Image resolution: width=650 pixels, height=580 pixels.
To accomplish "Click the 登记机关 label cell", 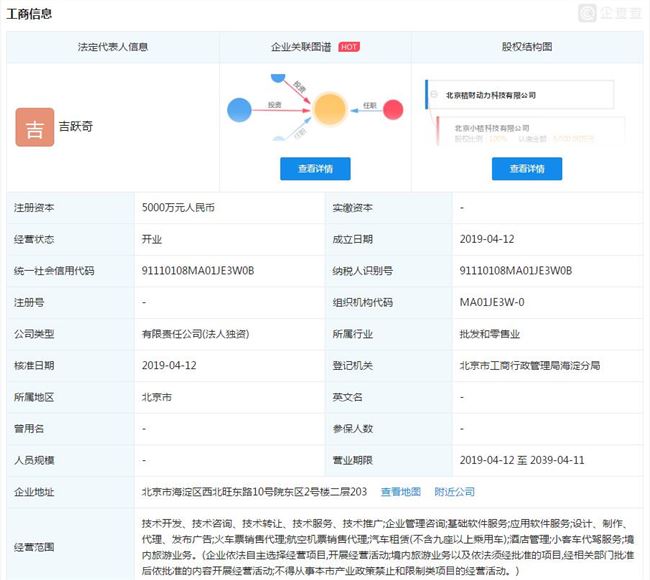I will (x=389, y=366).
